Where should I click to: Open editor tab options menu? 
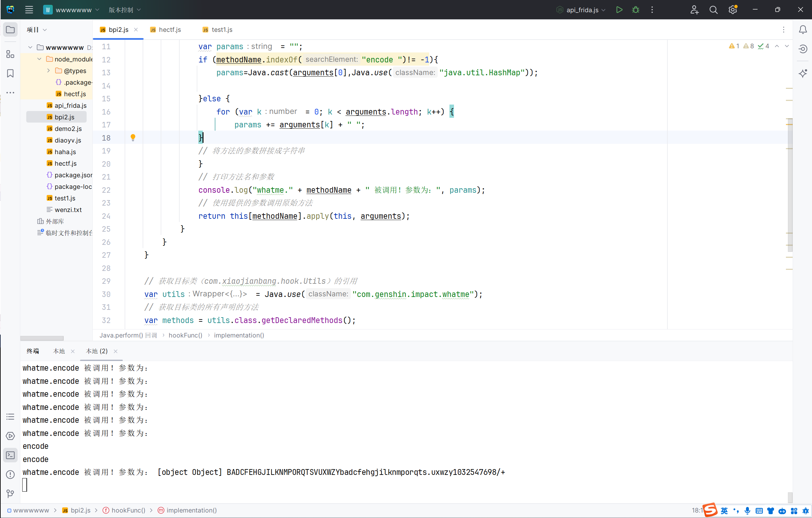(x=783, y=30)
